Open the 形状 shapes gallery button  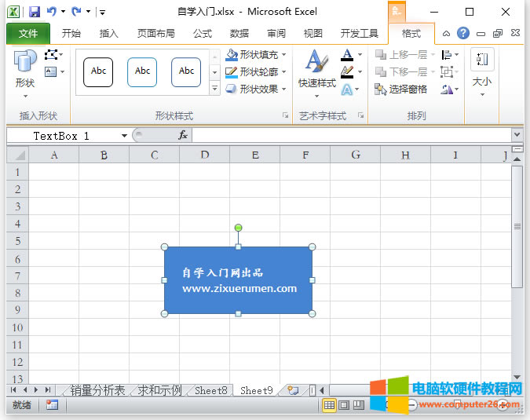click(24, 69)
